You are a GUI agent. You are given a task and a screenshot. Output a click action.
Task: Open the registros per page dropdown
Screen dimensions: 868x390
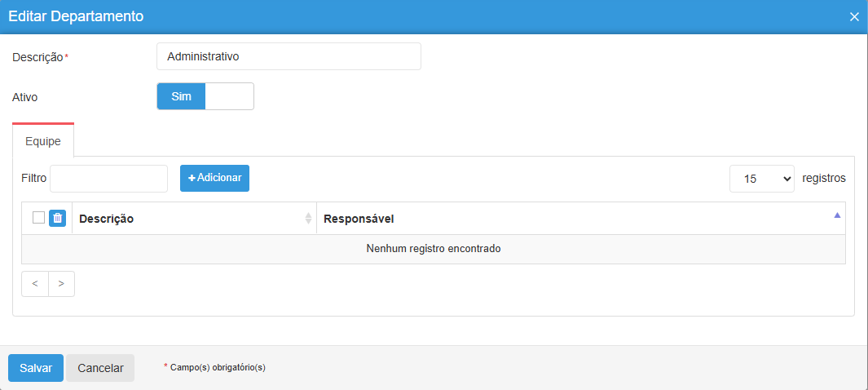point(761,178)
